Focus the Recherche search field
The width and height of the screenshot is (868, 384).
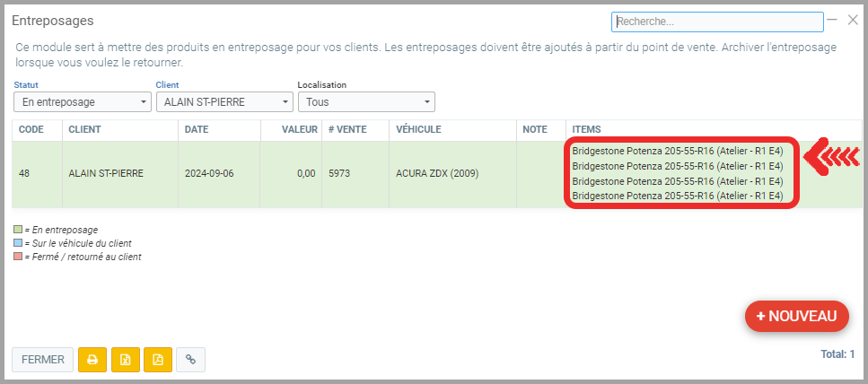click(716, 22)
